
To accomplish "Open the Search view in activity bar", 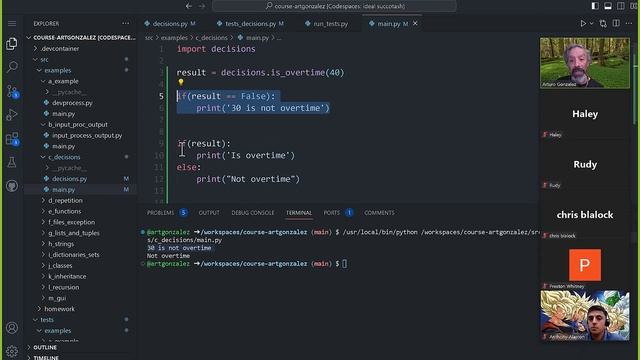I will (x=12, y=67).
